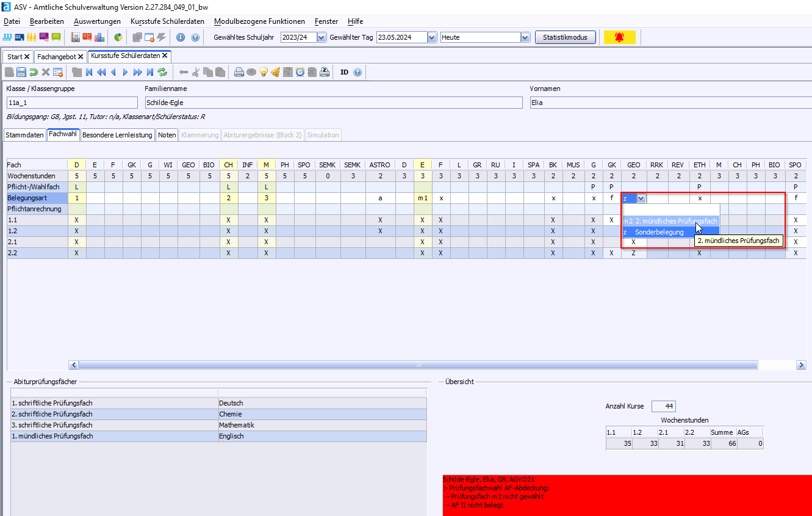Click the Familienname input field
The width and height of the screenshot is (812, 516).
point(333,103)
